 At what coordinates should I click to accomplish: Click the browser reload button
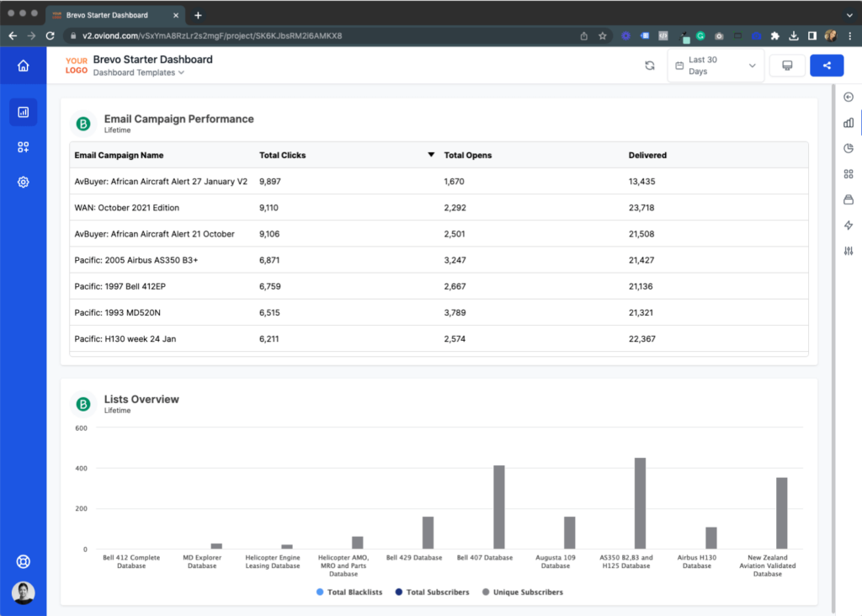tap(50, 35)
